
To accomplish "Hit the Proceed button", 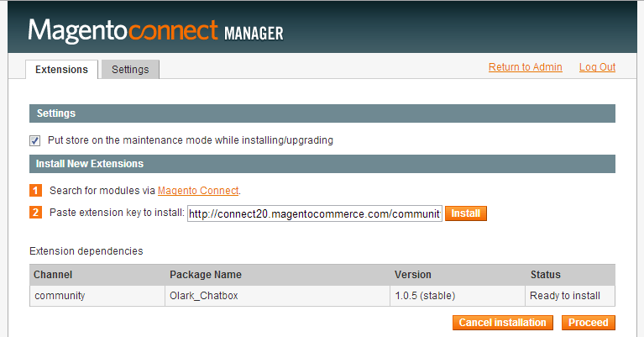I will 588,323.
